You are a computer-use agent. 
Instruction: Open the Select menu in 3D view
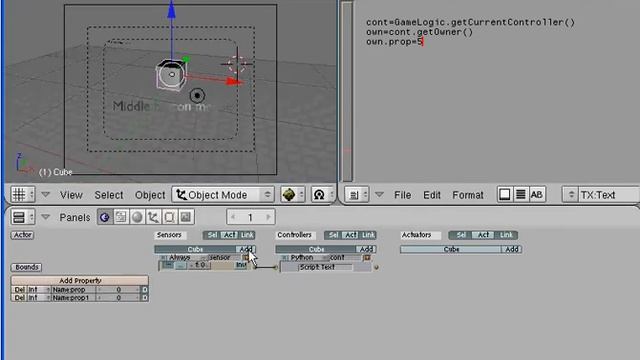pos(109,195)
